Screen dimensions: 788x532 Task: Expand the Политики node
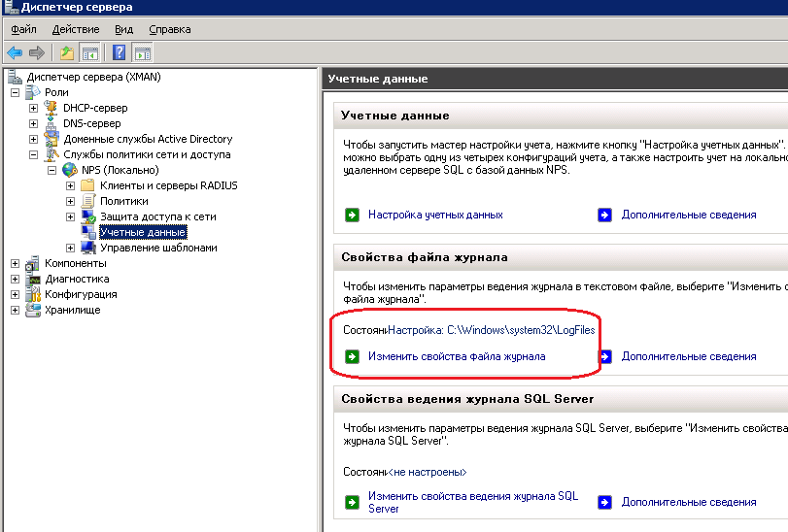[70, 201]
